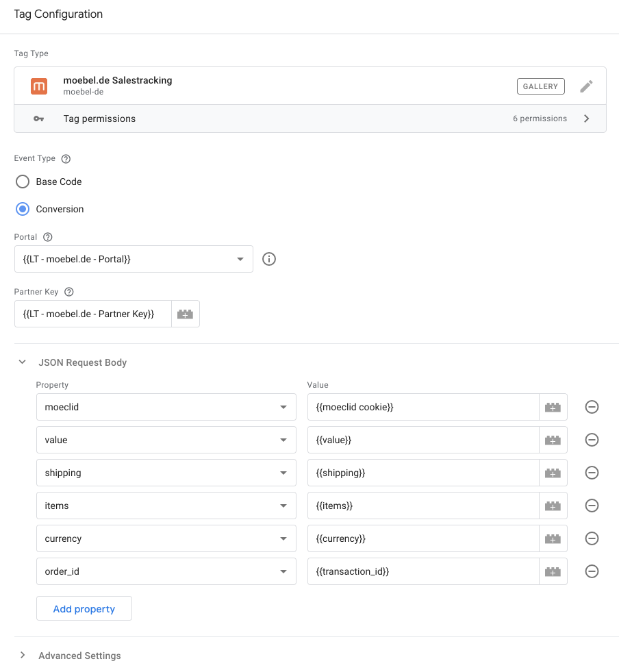Click the "6 permissions" text

[540, 119]
